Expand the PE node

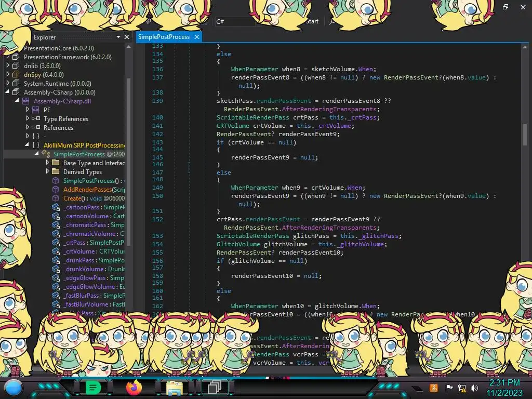point(28,109)
